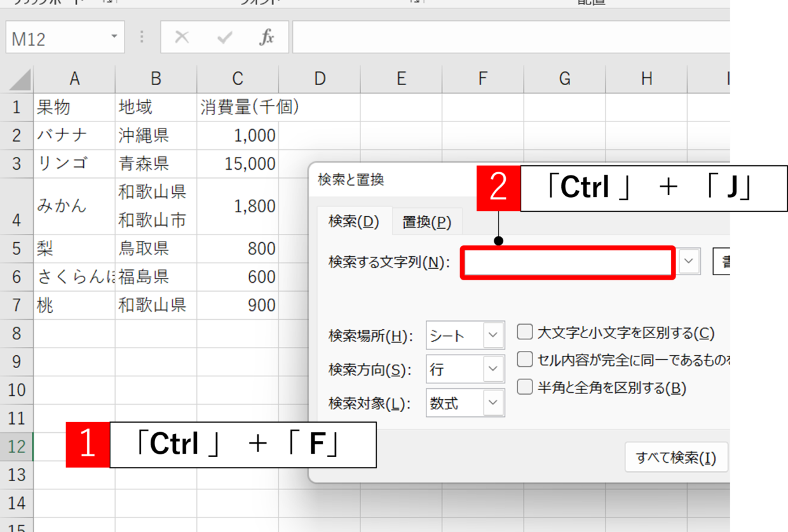
Task: Check 半角と全角を区別する option
Action: coord(525,387)
